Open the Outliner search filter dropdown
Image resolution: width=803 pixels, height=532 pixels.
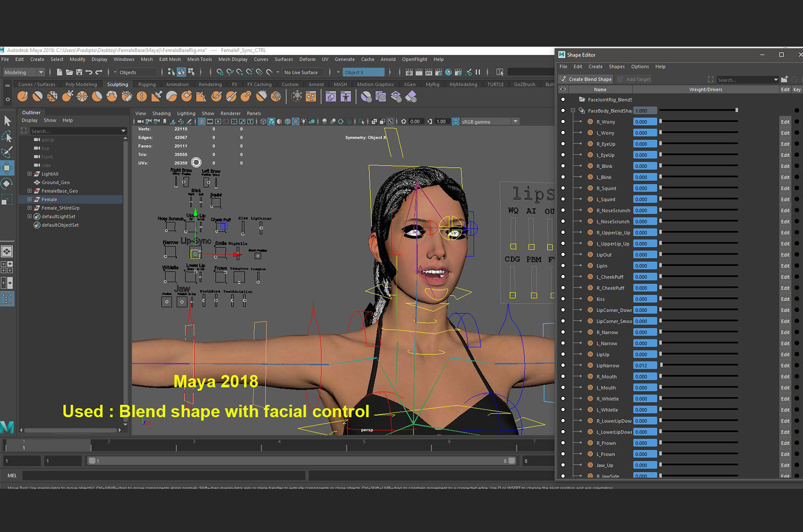123,131
